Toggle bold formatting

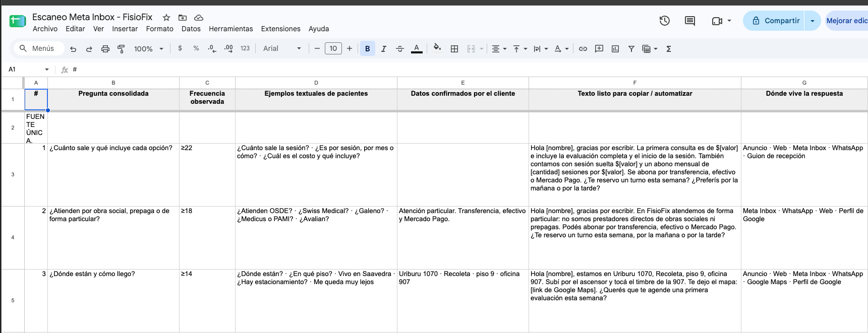367,49
